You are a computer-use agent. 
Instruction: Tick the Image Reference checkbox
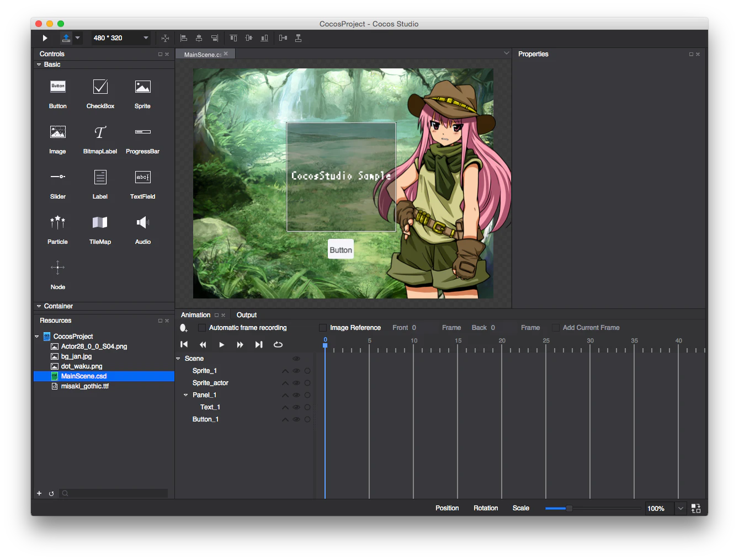coord(323,328)
